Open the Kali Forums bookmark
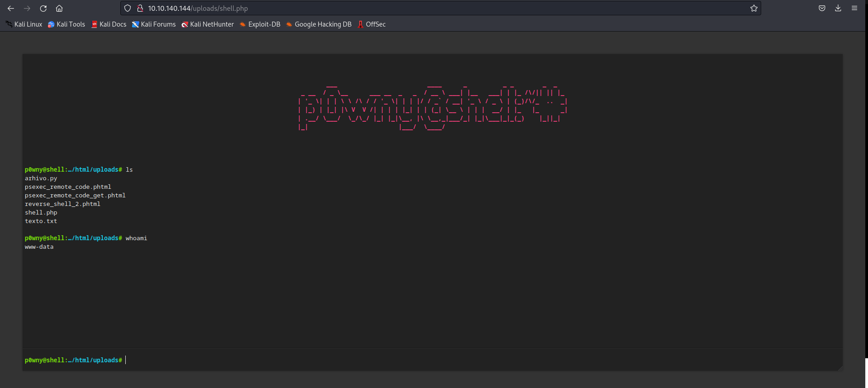The width and height of the screenshot is (868, 388). (x=154, y=24)
